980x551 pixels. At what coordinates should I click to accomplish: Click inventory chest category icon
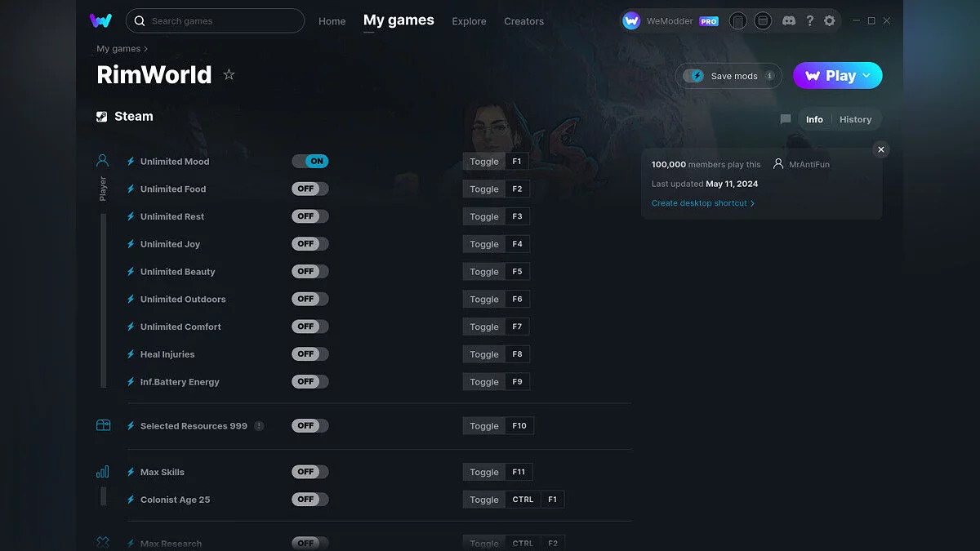coord(103,425)
